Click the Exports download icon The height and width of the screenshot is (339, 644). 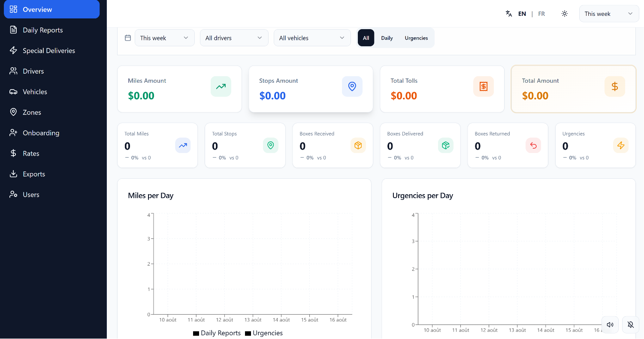click(x=13, y=174)
